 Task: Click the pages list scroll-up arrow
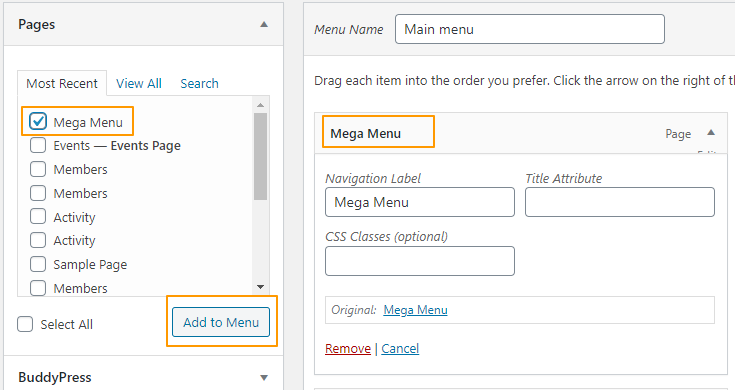tap(261, 105)
